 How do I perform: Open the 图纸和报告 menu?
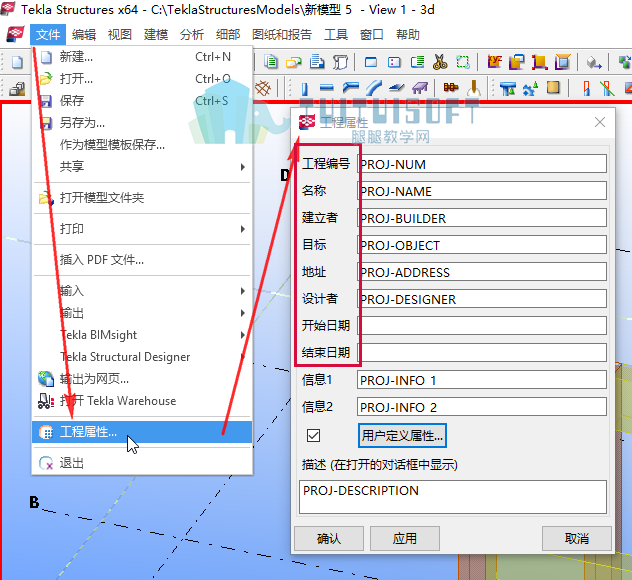point(282,35)
